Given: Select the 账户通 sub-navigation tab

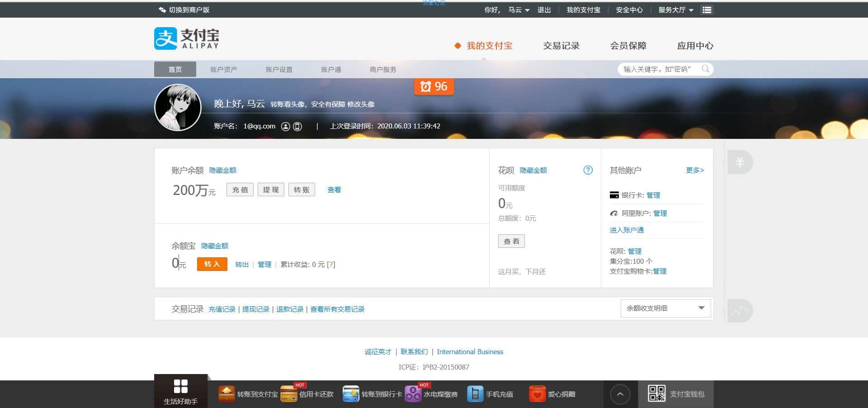Looking at the screenshot, I should pos(331,69).
